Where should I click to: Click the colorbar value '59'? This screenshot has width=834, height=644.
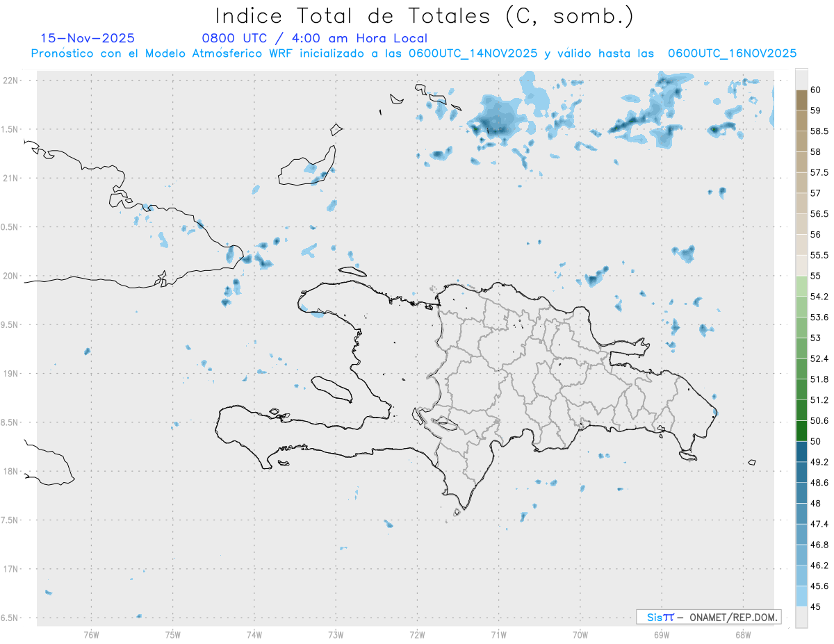pyautogui.click(x=816, y=110)
